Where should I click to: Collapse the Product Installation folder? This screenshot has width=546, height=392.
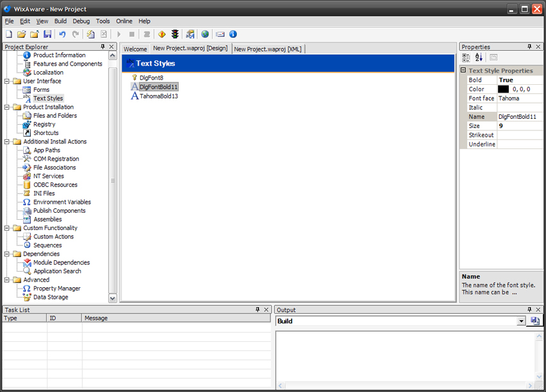coord(6,107)
